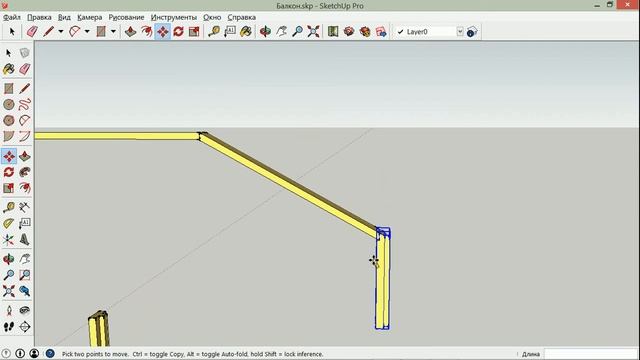Choose the Axes tool

[x=9, y=240]
